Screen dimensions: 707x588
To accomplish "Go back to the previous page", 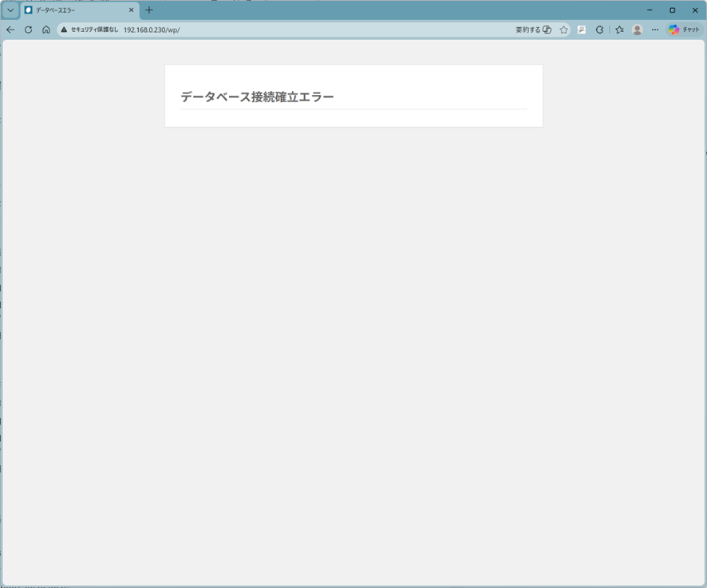I will [10, 30].
